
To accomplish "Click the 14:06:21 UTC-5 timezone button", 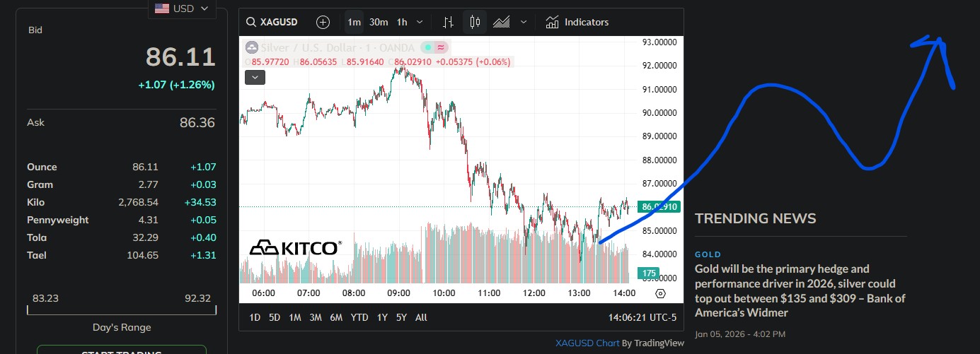I will click(x=643, y=317).
